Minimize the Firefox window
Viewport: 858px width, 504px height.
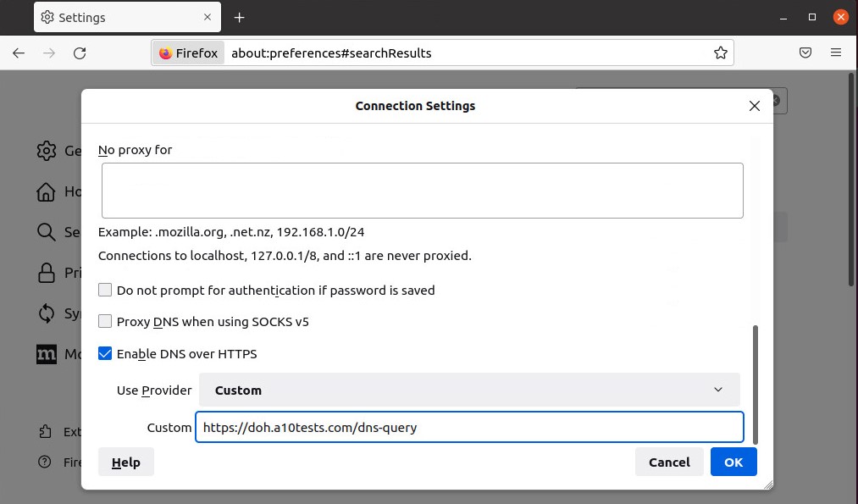[x=783, y=18]
